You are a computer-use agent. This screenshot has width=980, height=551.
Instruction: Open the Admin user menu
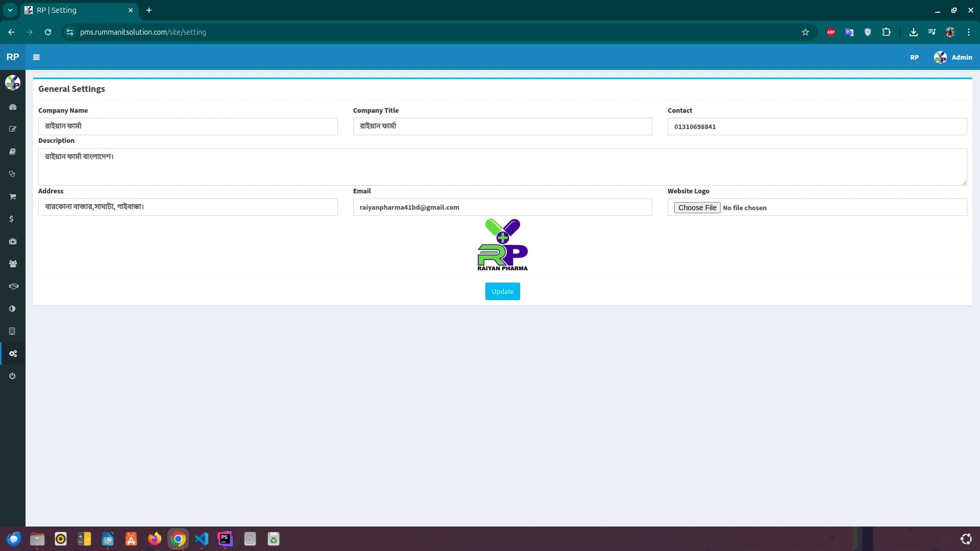click(x=953, y=57)
